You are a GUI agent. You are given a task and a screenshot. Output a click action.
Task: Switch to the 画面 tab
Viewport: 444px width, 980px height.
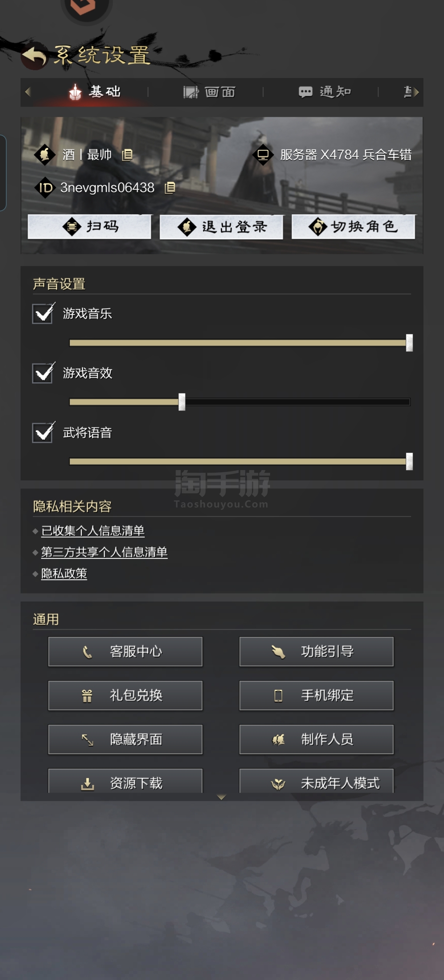209,92
